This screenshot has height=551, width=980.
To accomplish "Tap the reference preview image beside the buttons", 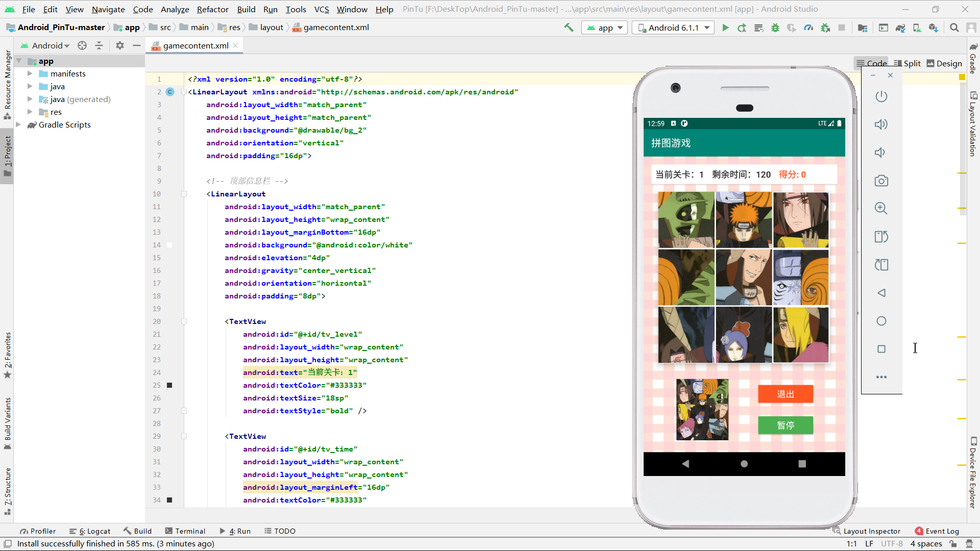I will tap(702, 410).
